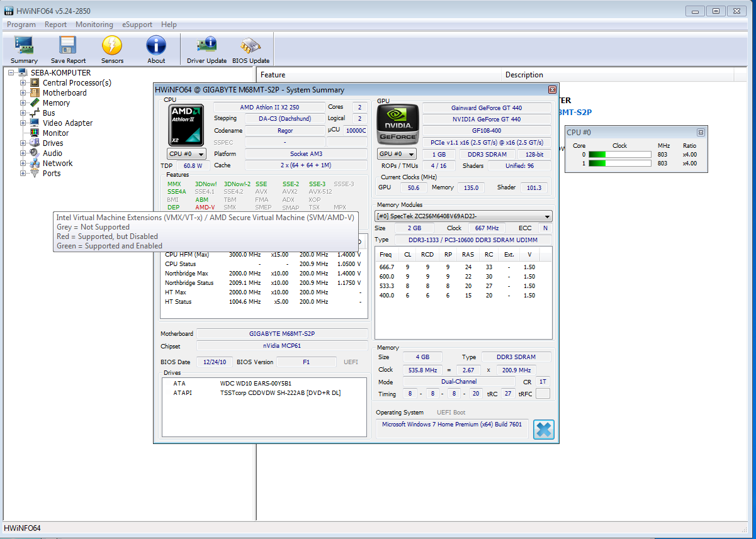Click the Central Processor(s) tree icon
The height and width of the screenshot is (539, 756).
click(x=35, y=83)
